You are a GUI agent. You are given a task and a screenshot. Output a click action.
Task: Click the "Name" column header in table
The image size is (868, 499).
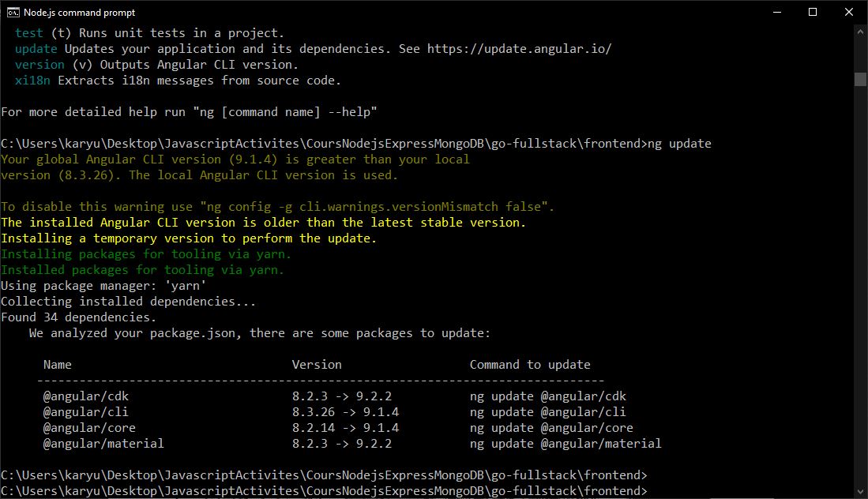click(x=58, y=365)
